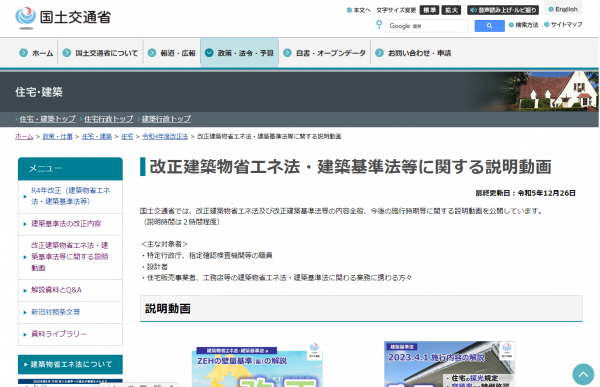The width and height of the screenshot is (600, 387).
Task: Click 令和4年度改正法 in the breadcrumb
Action: (165, 136)
